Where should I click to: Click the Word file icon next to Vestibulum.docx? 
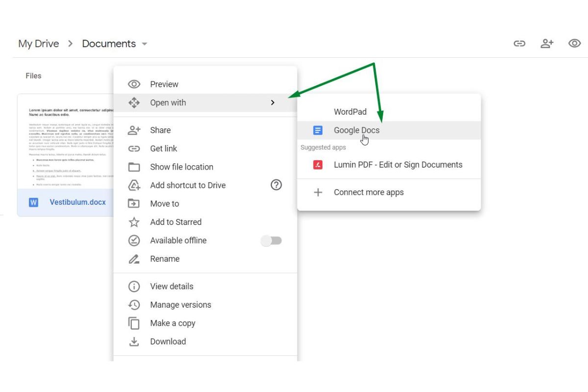[33, 202]
